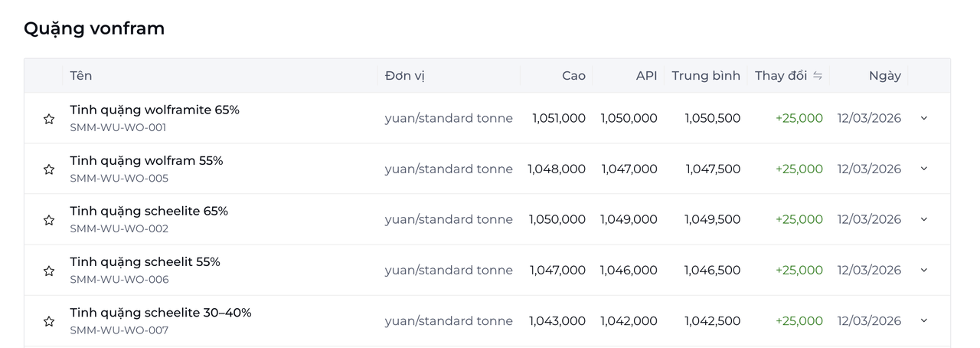Expand the scheelite 30–40% row chevron
Screen dimensions: 980x348
tap(923, 320)
